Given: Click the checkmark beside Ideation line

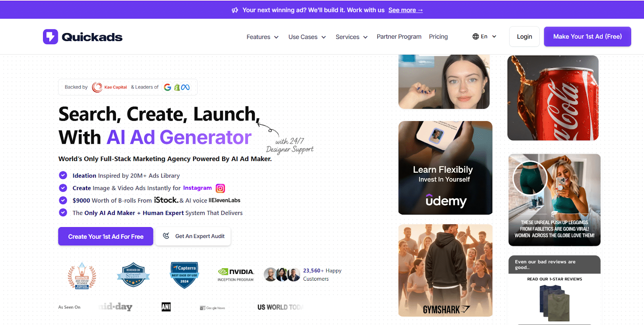Looking at the screenshot, I should click(x=63, y=175).
